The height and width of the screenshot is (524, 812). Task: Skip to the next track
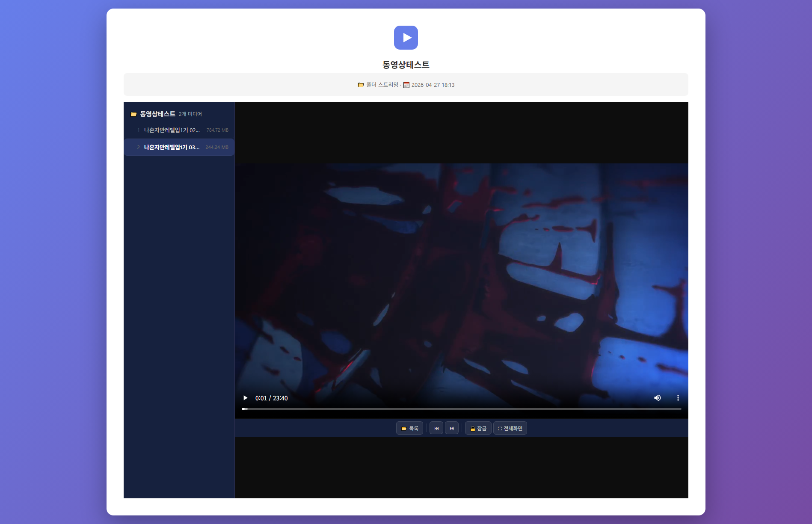(x=452, y=428)
